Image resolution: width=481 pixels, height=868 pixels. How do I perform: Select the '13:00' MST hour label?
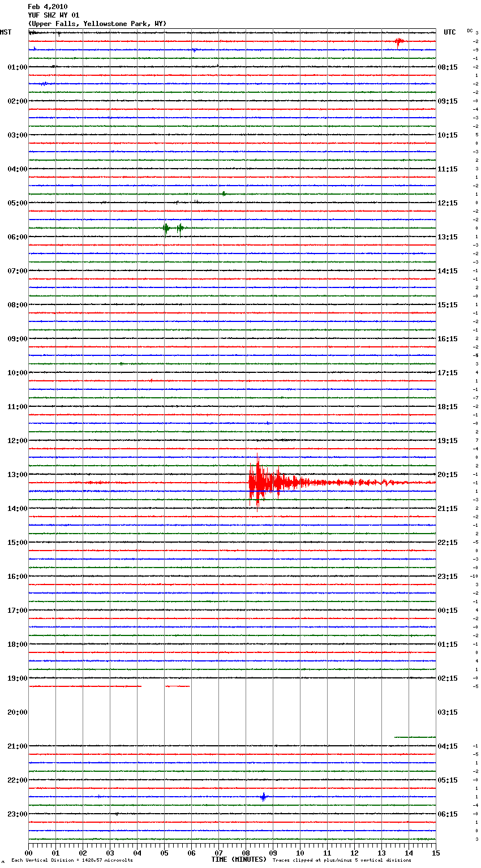pos(17,475)
